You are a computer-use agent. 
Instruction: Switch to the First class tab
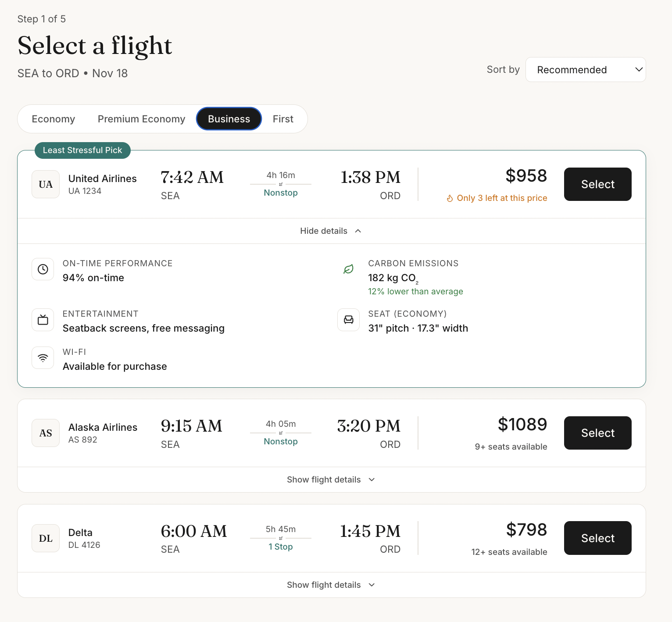pyautogui.click(x=283, y=119)
